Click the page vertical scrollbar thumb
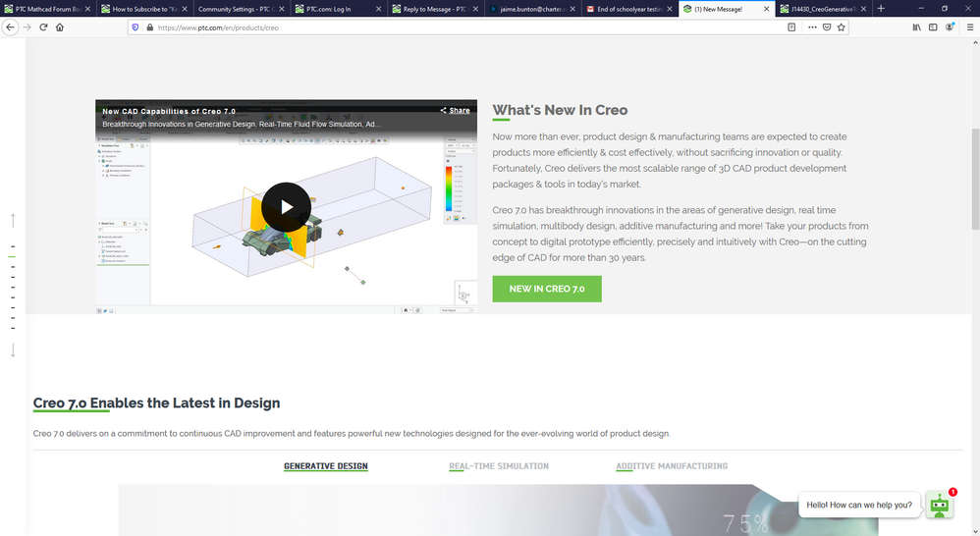Image resolution: width=980 pixels, height=536 pixels. (975, 180)
